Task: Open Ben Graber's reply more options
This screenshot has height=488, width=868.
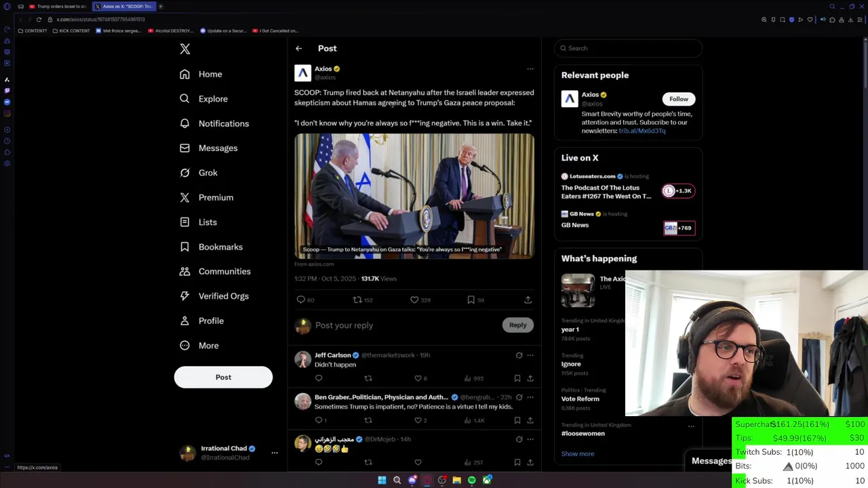Action: pyautogui.click(x=530, y=397)
